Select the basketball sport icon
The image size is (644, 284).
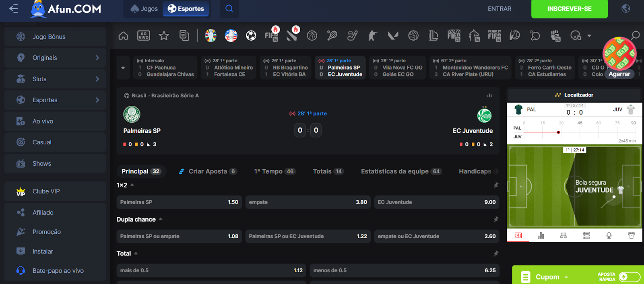point(312,36)
